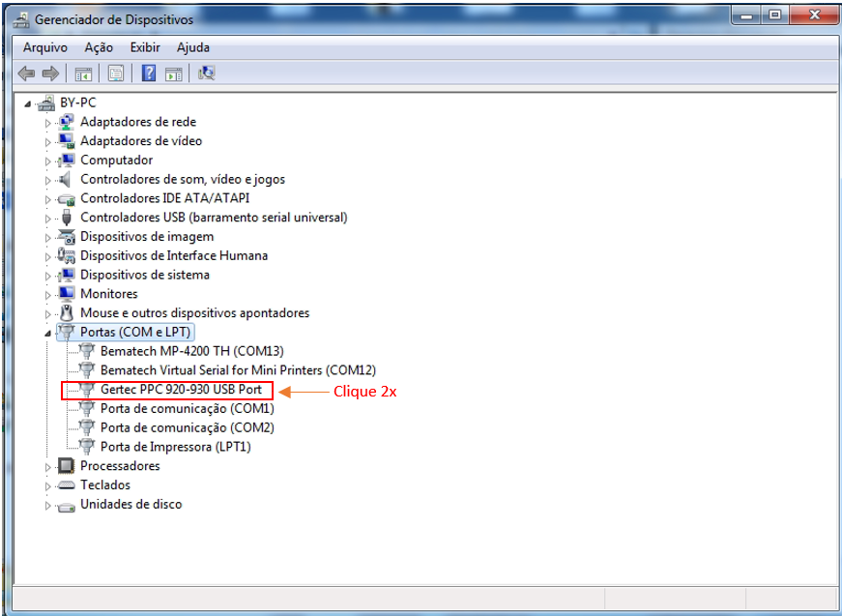Minimize the Gerenciador de Dispositivos window
842x616 pixels.
[x=746, y=15]
